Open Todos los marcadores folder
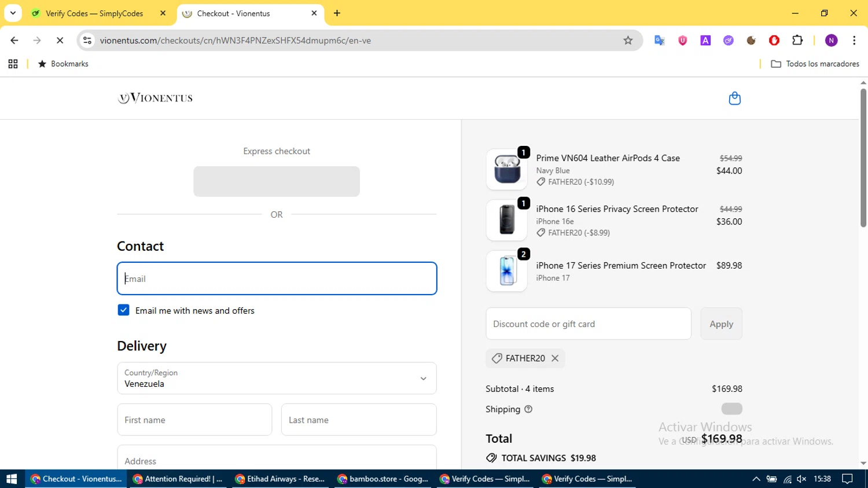This screenshot has height=488, width=868. click(x=815, y=64)
